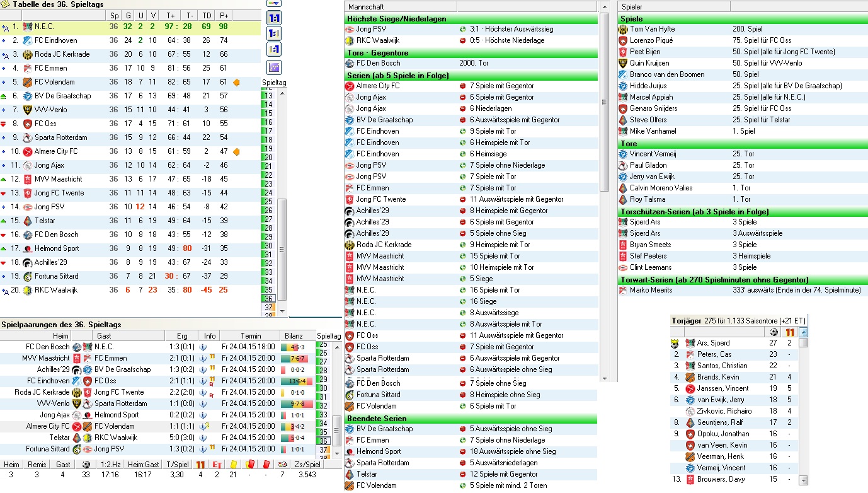
Task: Click the 'Erg' column header in Spielpaarungen
Action: coord(182,335)
